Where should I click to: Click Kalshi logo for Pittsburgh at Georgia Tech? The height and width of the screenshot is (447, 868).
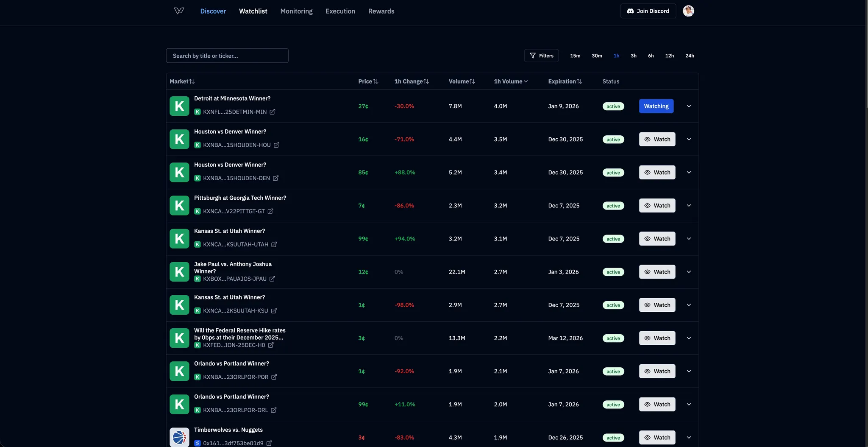[179, 206]
